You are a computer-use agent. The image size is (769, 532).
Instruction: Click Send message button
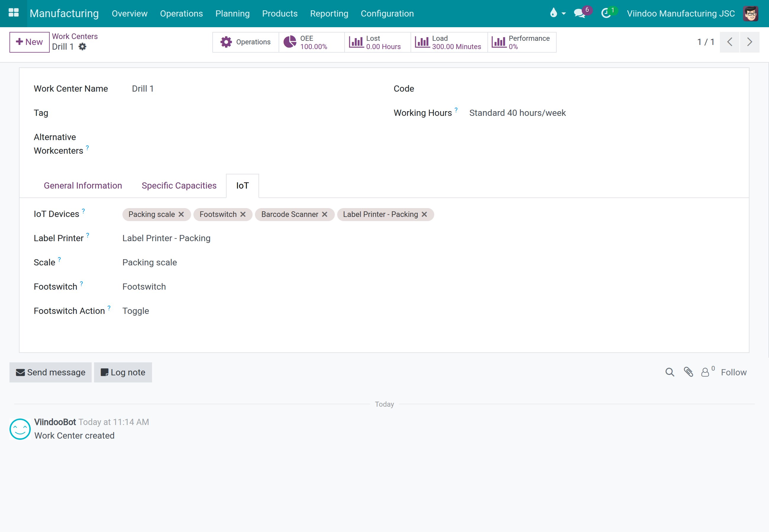(50, 372)
